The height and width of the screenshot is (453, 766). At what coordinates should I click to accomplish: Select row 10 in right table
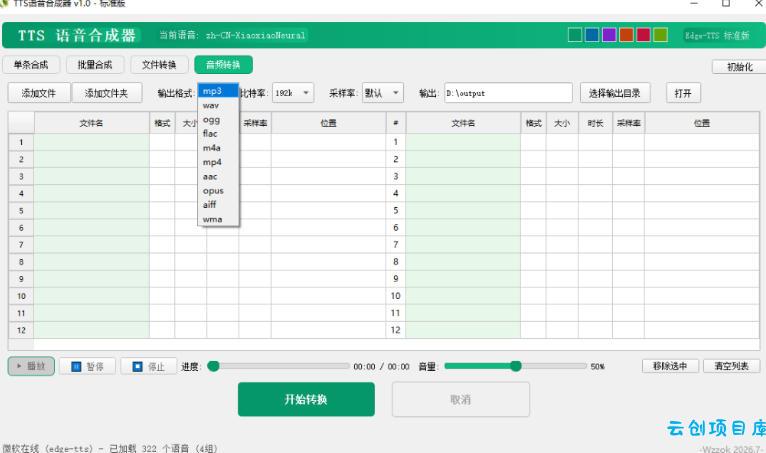pyautogui.click(x=396, y=296)
